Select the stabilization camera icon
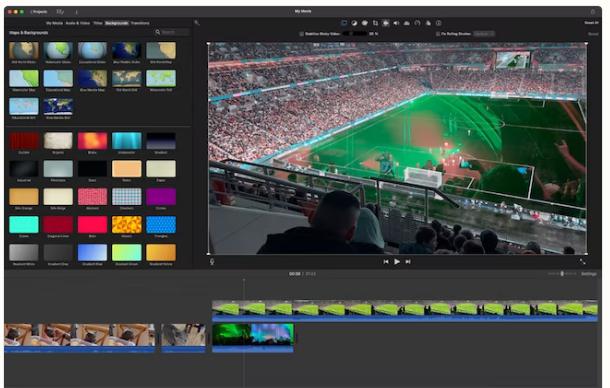610x388 pixels. (x=386, y=23)
